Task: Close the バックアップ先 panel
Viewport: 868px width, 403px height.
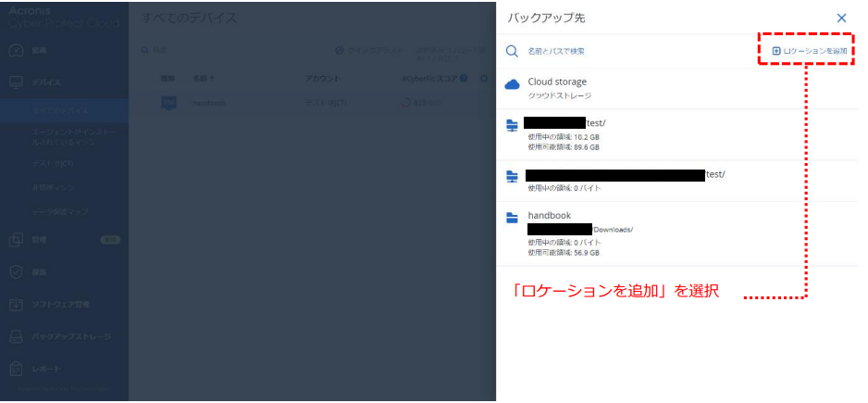Action: tap(841, 18)
